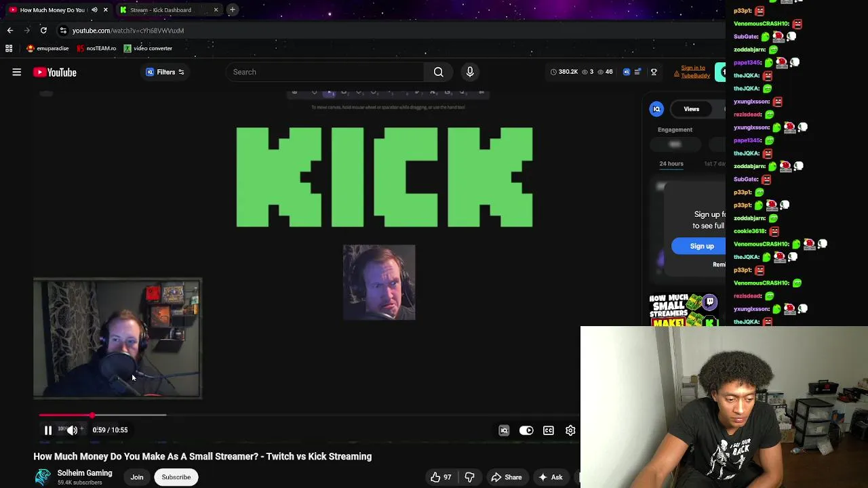868x488 pixels.
Task: Open the vidIQ list menu icon
Action: coord(637,72)
